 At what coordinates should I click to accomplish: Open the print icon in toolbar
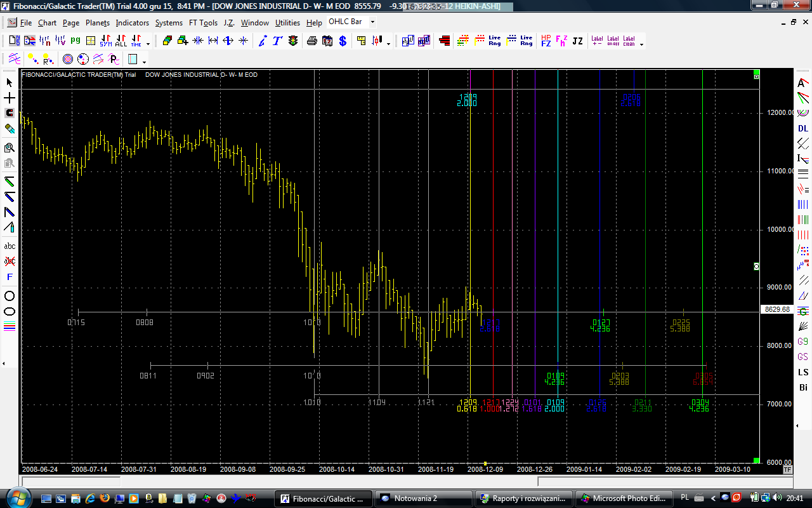(312, 41)
